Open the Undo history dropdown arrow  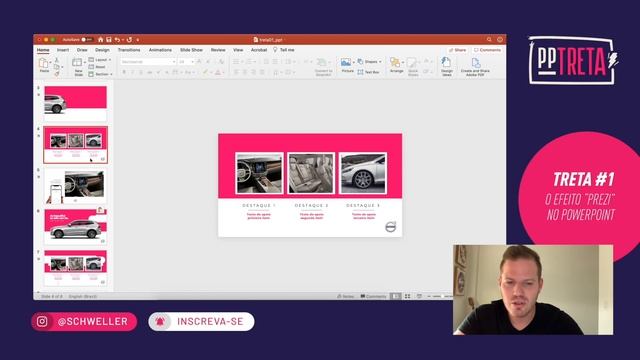pyautogui.click(x=123, y=40)
